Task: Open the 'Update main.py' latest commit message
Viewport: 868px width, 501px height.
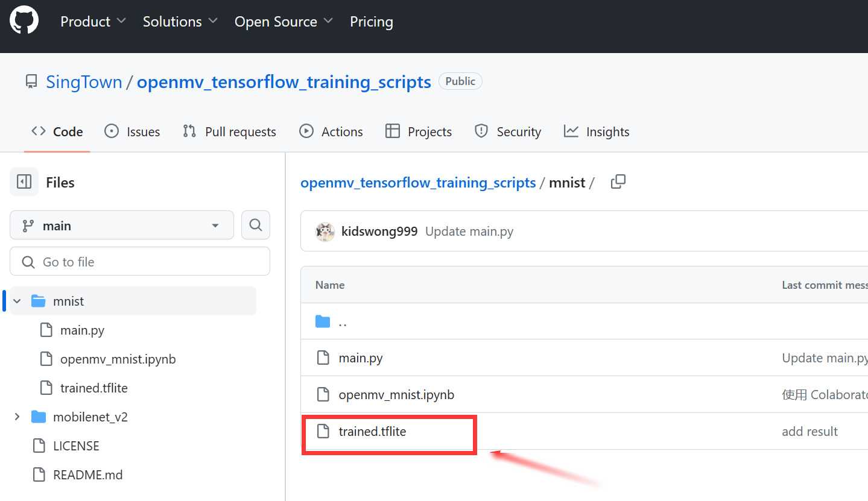Action: (469, 232)
